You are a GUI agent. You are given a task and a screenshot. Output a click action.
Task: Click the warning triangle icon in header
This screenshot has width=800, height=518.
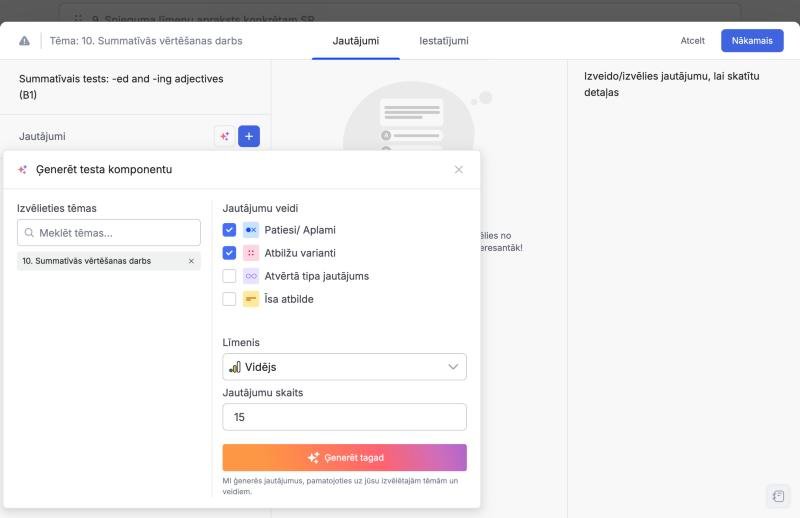click(24, 41)
